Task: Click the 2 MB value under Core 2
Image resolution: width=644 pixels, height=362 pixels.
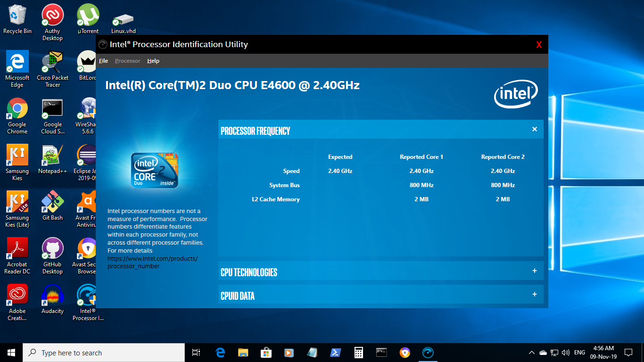Action: pyautogui.click(x=503, y=199)
